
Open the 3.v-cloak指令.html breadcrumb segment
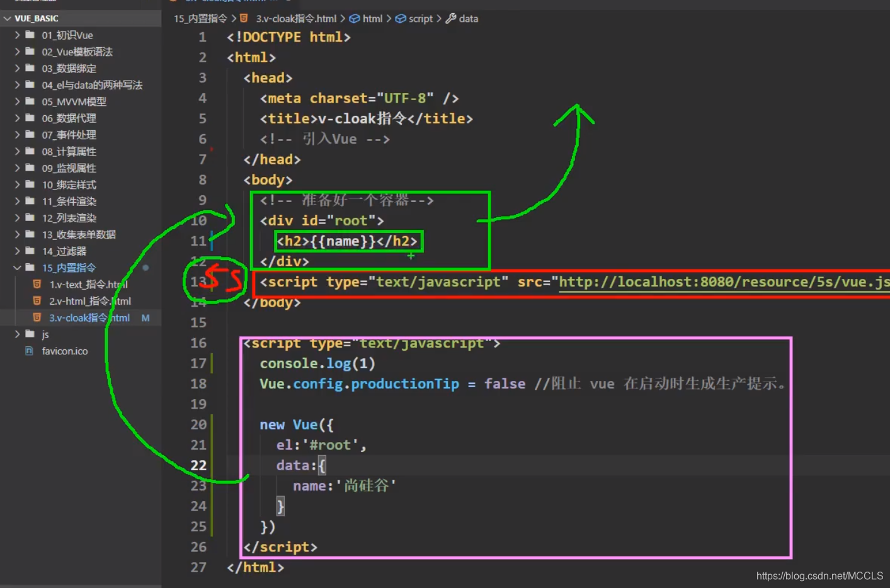296,19
